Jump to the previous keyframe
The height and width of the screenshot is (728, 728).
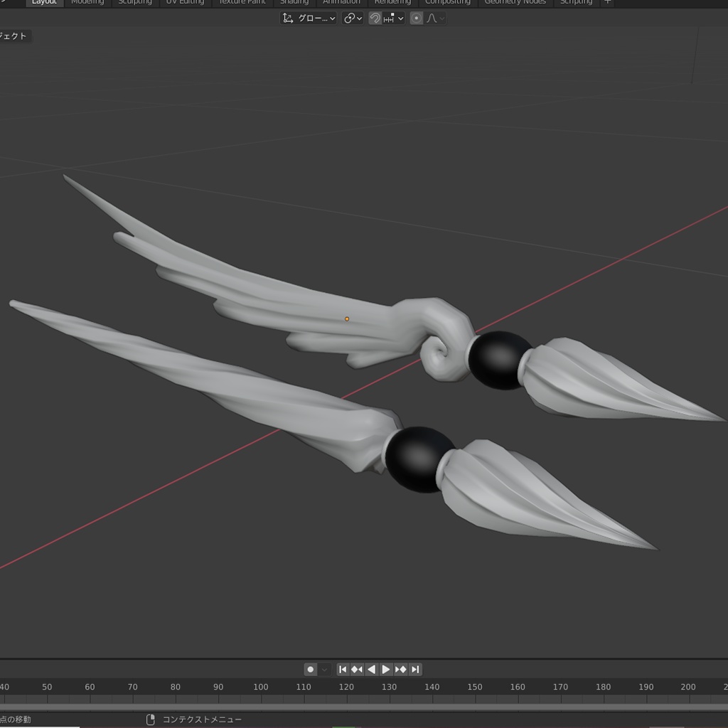pos(357,669)
